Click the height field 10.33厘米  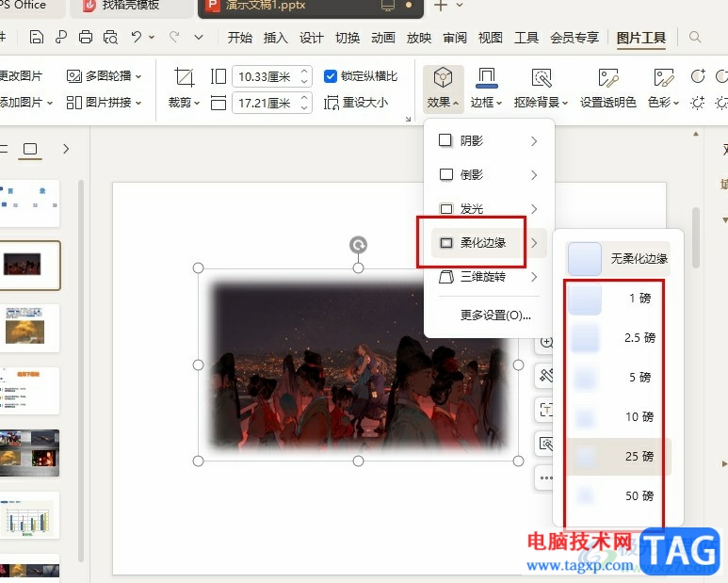(x=267, y=76)
